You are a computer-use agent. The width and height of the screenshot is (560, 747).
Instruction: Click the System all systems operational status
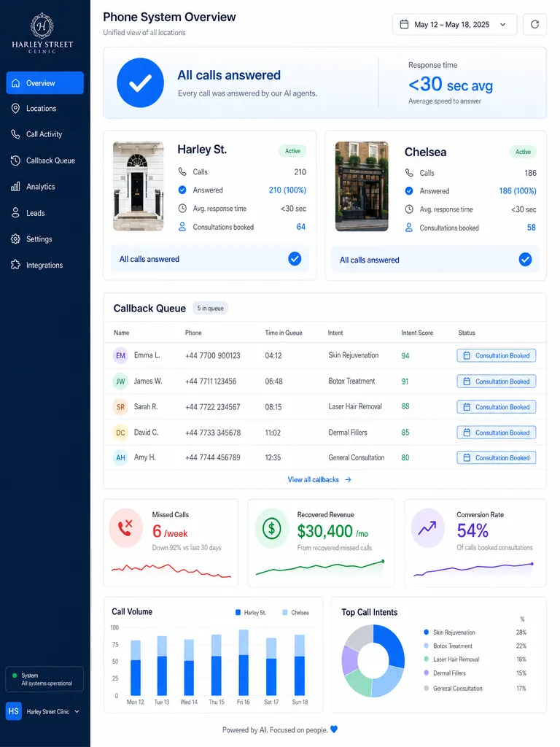pos(44,679)
